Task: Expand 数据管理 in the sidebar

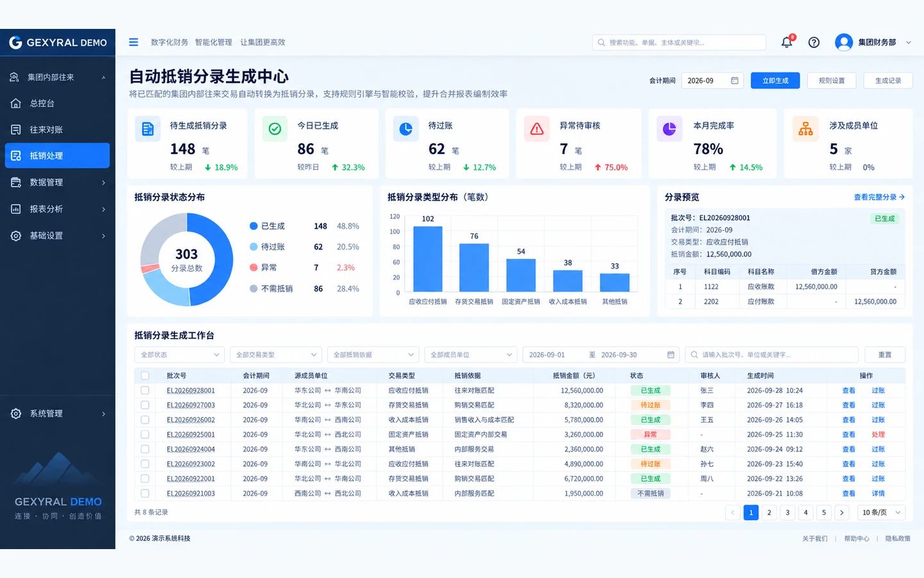Action: pyautogui.click(x=58, y=182)
